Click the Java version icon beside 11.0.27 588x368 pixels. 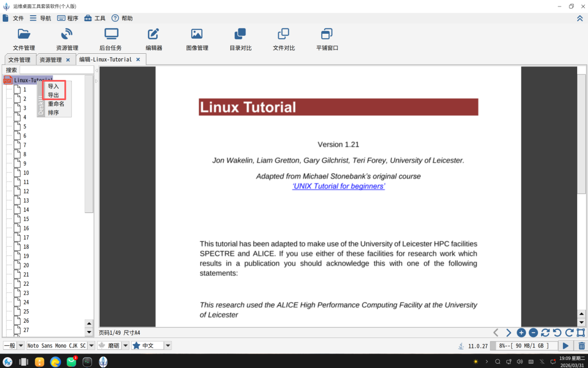coord(461,346)
